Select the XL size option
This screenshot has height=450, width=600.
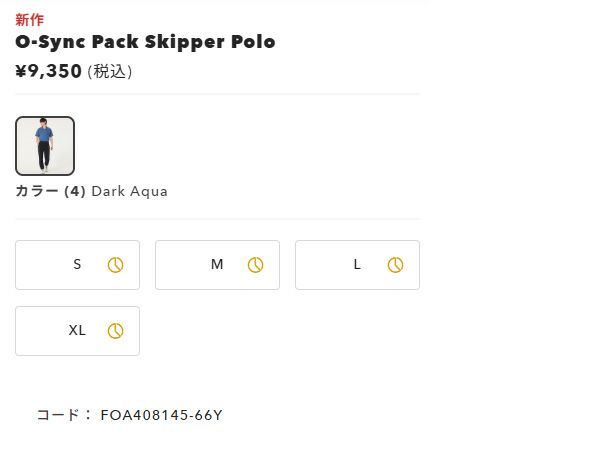pyautogui.click(x=77, y=331)
